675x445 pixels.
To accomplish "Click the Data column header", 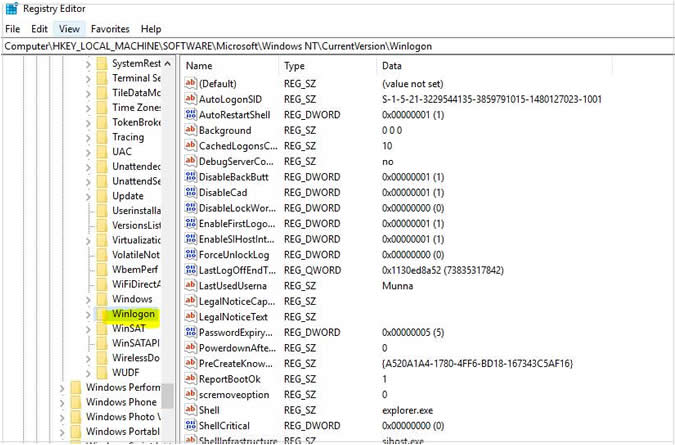I will coord(495,65).
